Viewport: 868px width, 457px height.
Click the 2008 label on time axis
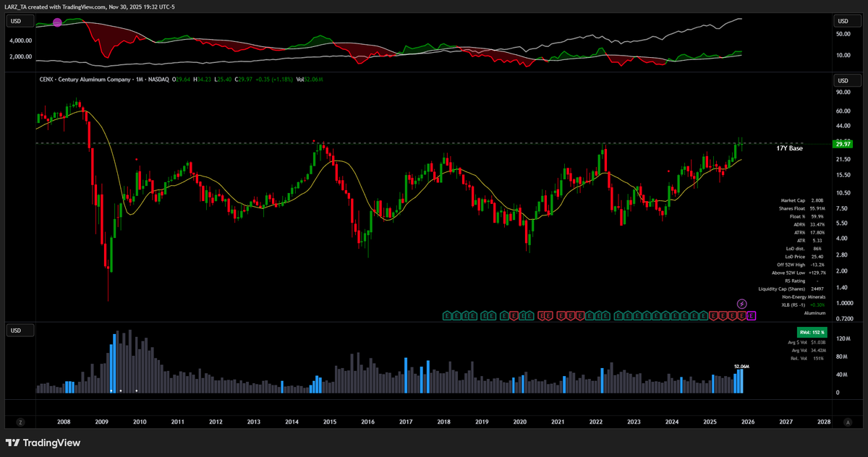point(64,422)
